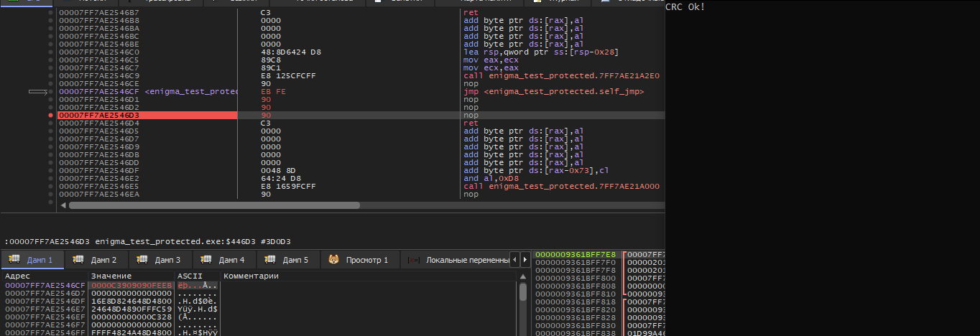Viewport: 980px width, 336px height.
Task: Click the dump panel vertical scrollbar thumb
Action: click(x=523, y=291)
